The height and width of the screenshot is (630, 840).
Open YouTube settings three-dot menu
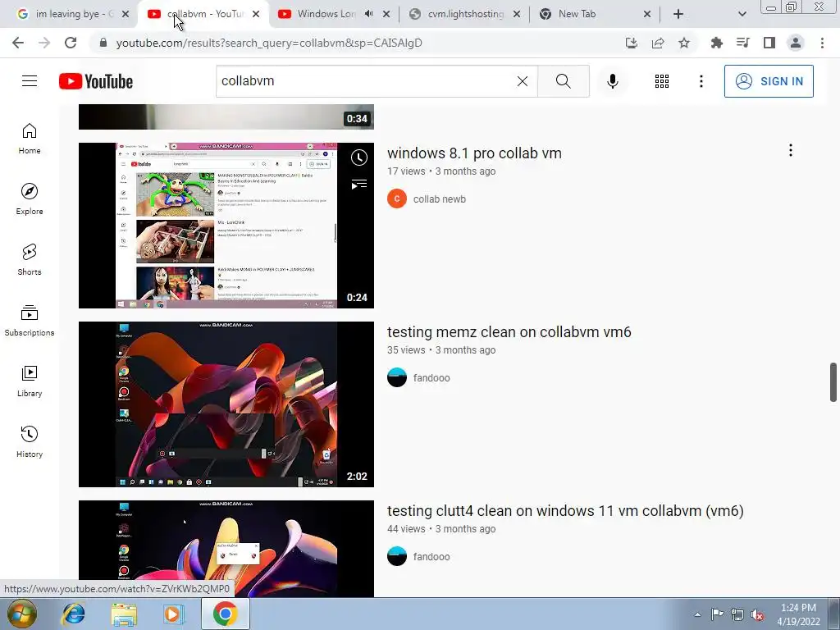click(x=701, y=81)
